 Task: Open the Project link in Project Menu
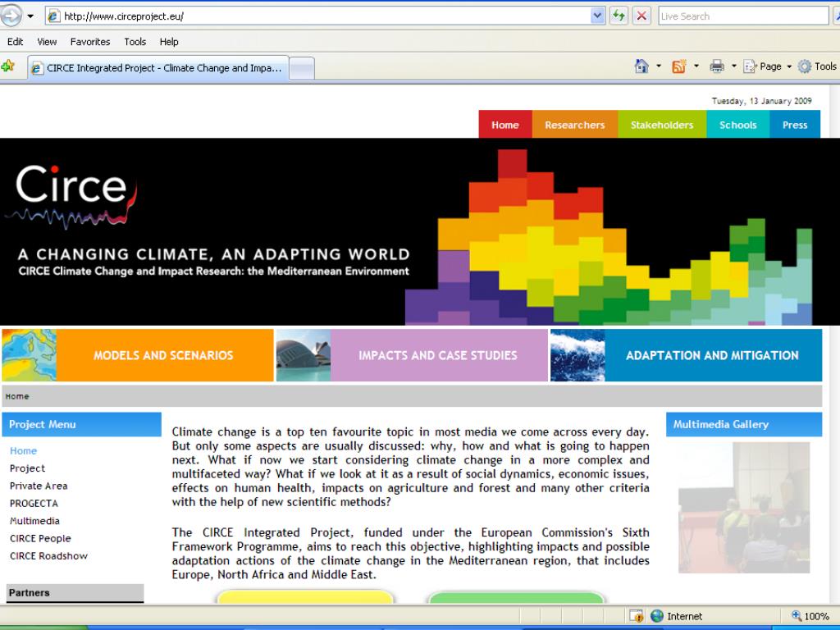coord(27,468)
